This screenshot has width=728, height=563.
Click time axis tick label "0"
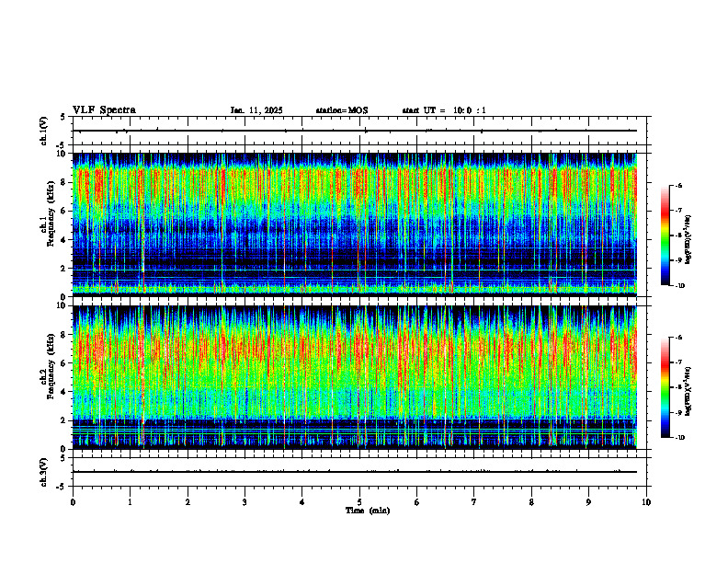73,502
